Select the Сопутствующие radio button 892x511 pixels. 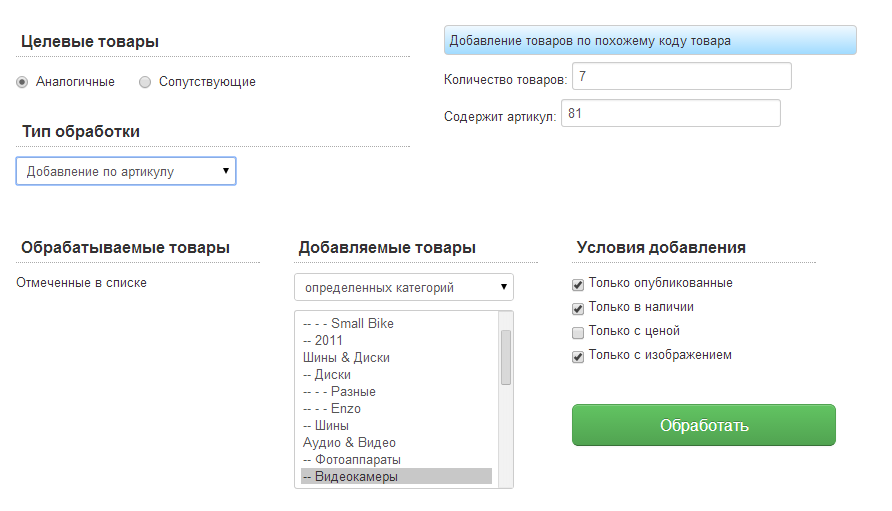tap(145, 82)
